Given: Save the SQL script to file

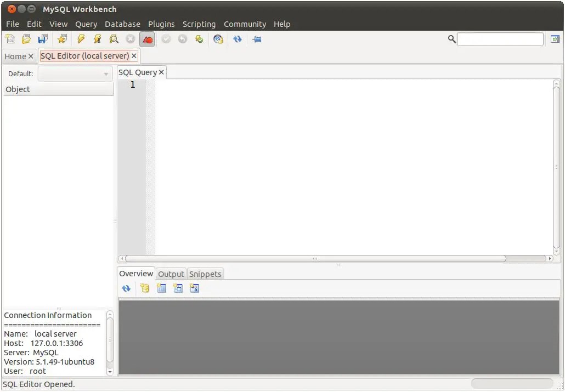Looking at the screenshot, I should pos(43,39).
